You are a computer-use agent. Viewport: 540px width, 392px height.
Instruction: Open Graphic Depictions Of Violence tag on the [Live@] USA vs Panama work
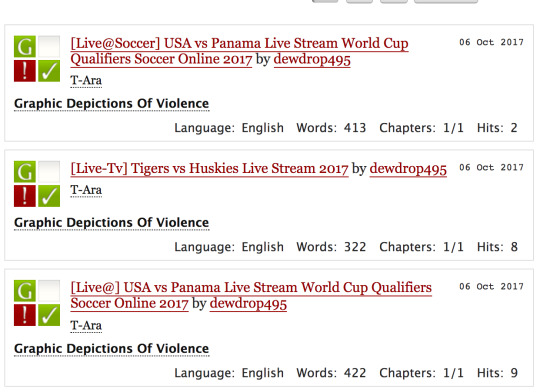point(112,349)
